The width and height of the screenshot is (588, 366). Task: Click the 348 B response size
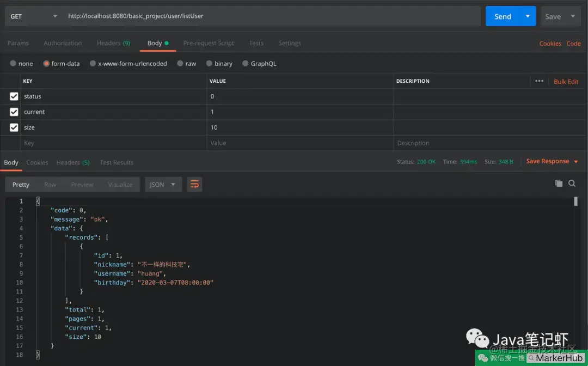tap(505, 162)
